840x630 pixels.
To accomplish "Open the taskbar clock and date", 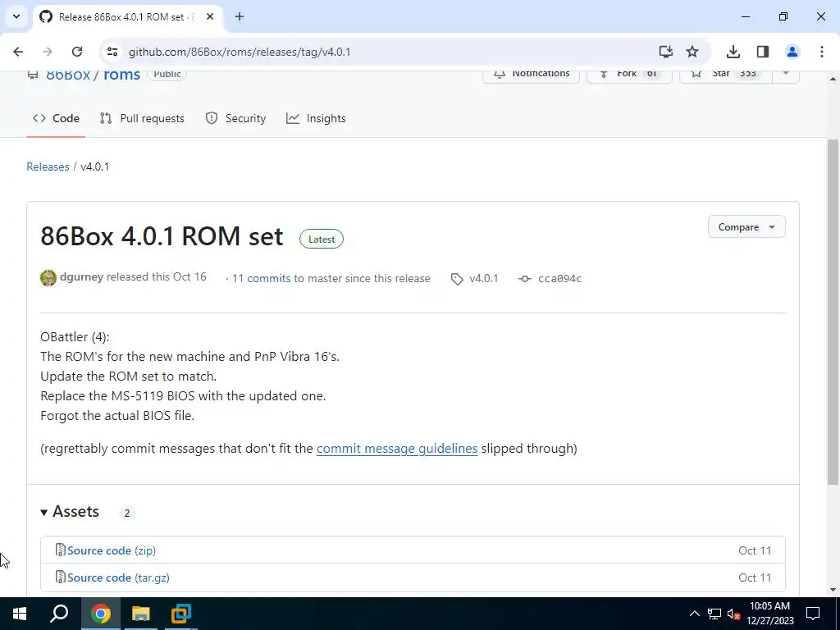I will pos(769,614).
